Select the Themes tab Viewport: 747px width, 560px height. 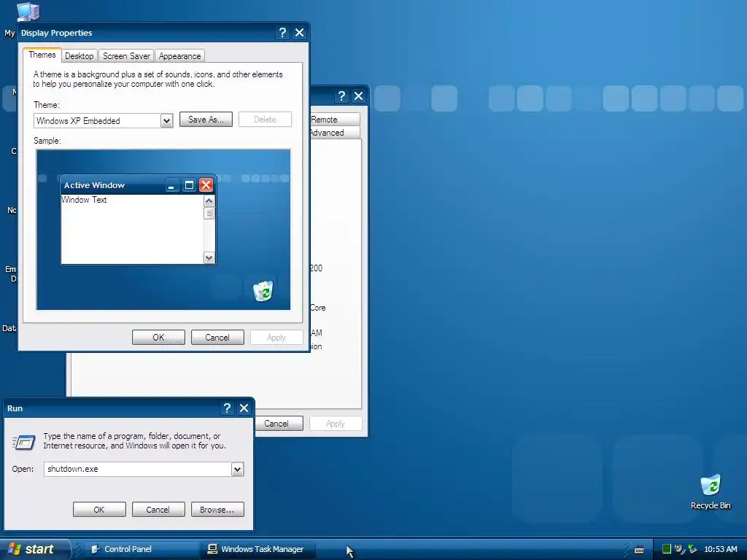click(42, 55)
